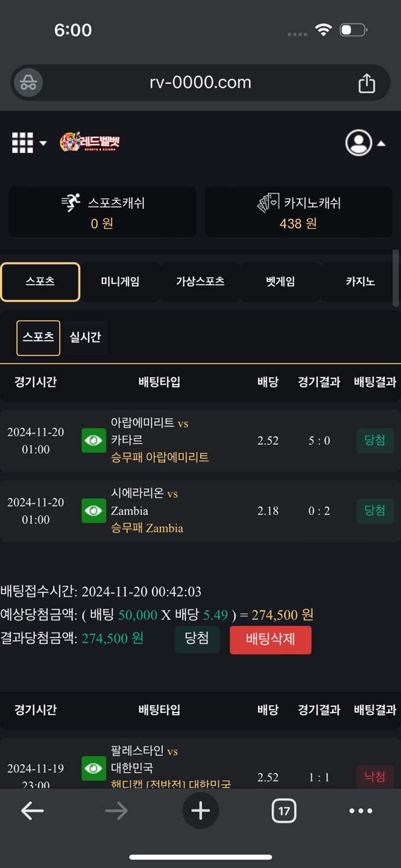401x868 pixels.
Task: Open the grid menu icon
Action: coord(23,143)
